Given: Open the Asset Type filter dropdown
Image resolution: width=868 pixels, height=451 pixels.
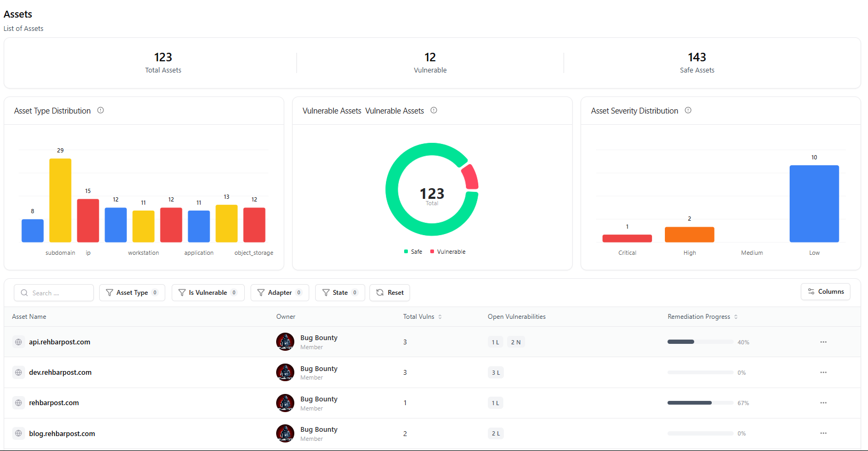Looking at the screenshot, I should [132, 293].
